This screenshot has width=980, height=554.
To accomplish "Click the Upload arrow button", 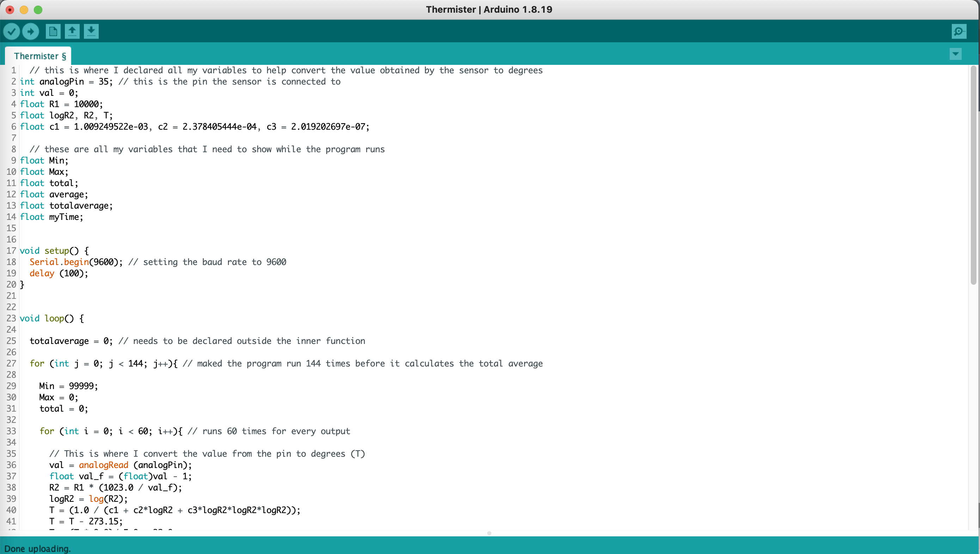I will pos(30,31).
